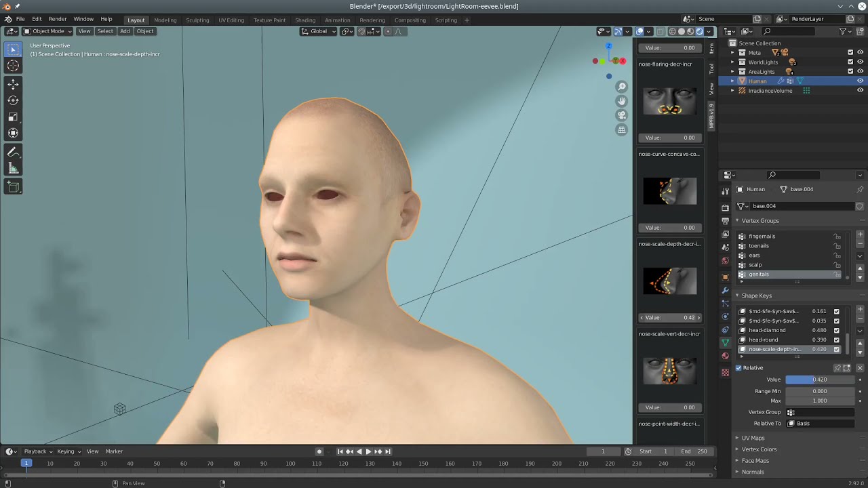This screenshot has height=488, width=868.
Task: Select the Rotate tool
Action: click(x=14, y=100)
